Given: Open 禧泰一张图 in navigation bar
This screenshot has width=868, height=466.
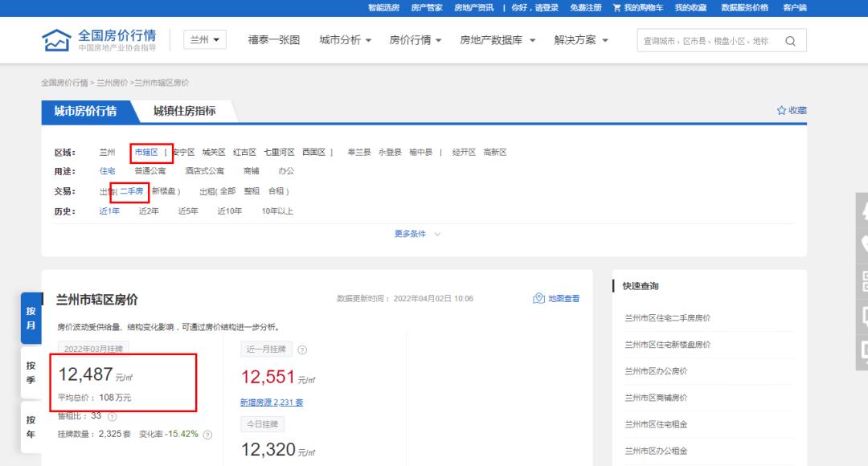Looking at the screenshot, I should coord(274,40).
